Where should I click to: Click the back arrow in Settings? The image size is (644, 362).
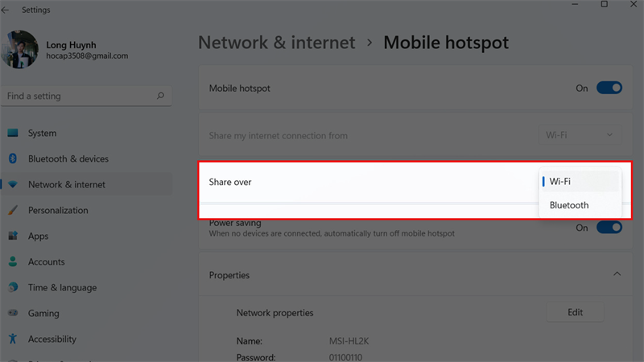(x=6, y=10)
